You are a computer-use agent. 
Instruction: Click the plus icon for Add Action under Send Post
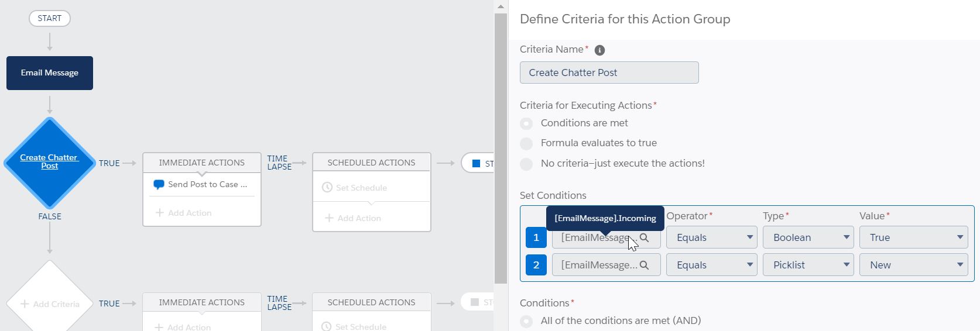160,213
